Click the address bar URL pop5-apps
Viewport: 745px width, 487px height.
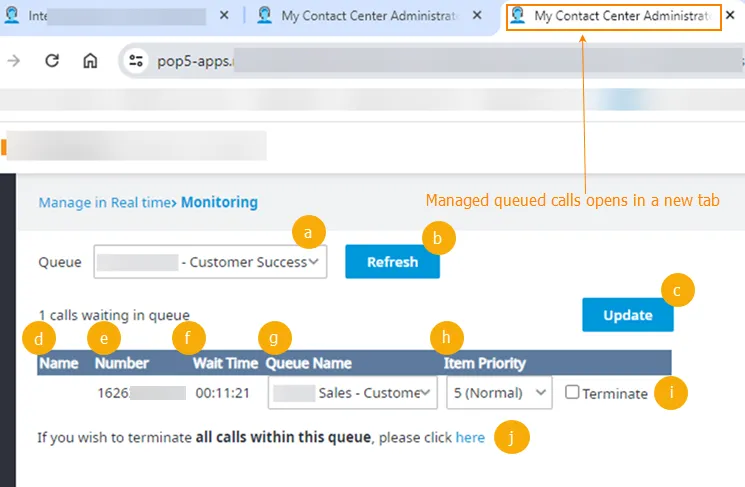coord(195,61)
